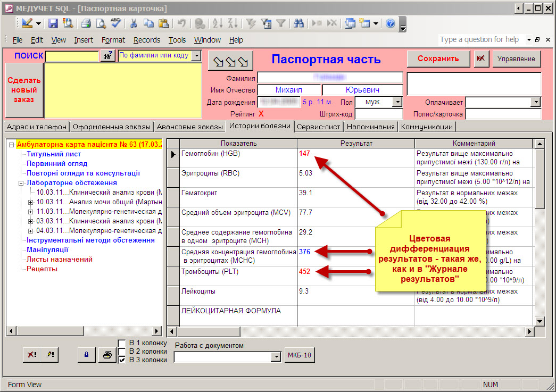
Task: Open the Records menu
Action: 147,40
